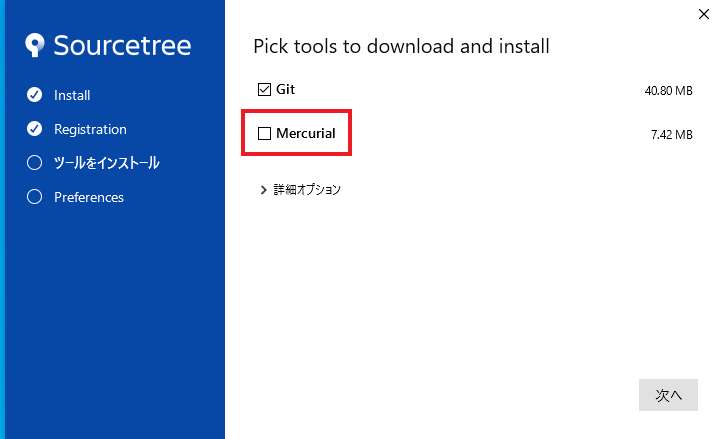Viewport: 726px width, 439px height.
Task: Open the 詳細オプション advanced options label
Action: click(307, 190)
